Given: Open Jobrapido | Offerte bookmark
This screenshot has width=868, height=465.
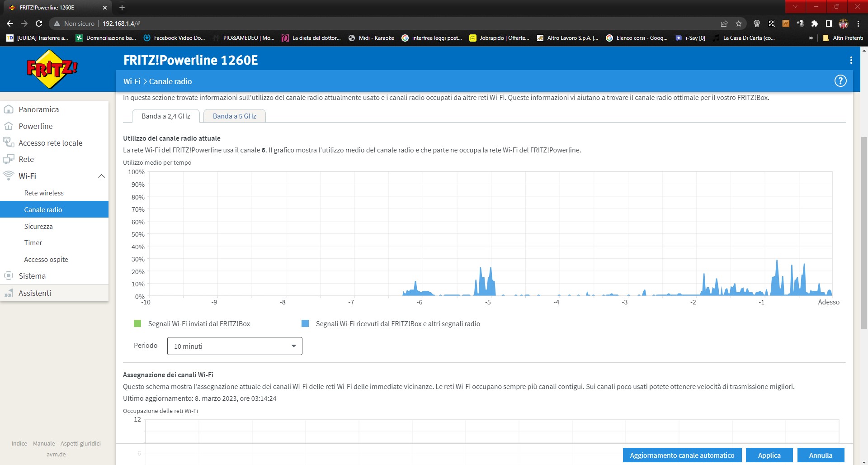Looking at the screenshot, I should [x=499, y=38].
